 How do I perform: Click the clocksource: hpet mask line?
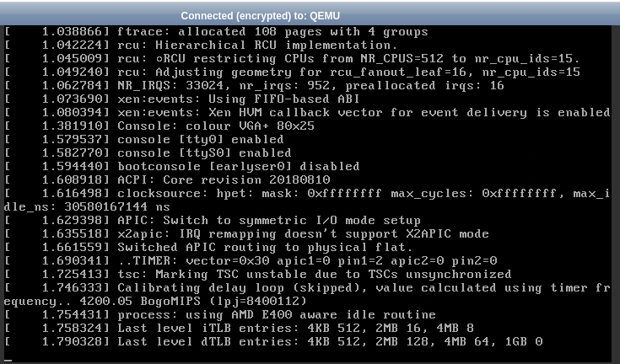tap(307, 200)
